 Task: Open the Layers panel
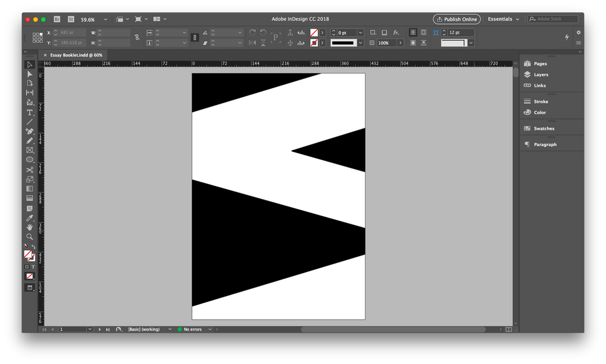(x=541, y=75)
